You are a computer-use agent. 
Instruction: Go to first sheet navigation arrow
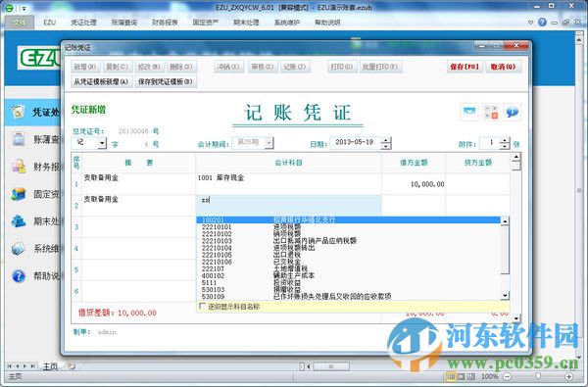10,366
